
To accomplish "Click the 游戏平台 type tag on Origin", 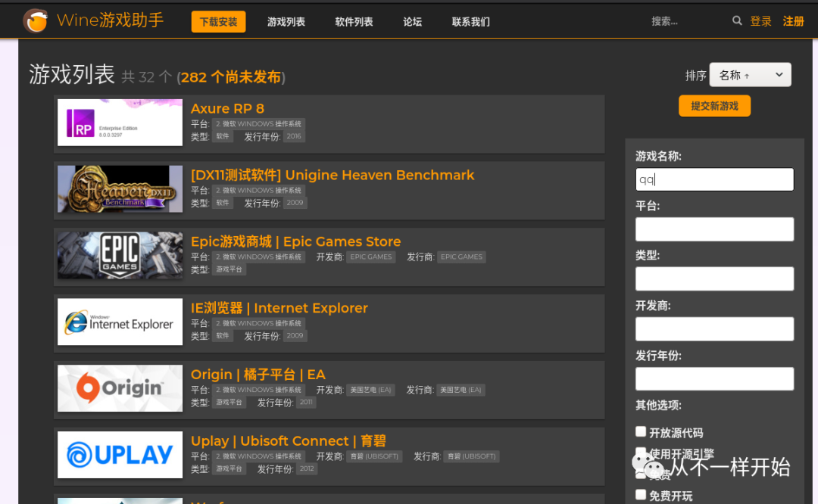I will 229,403.
